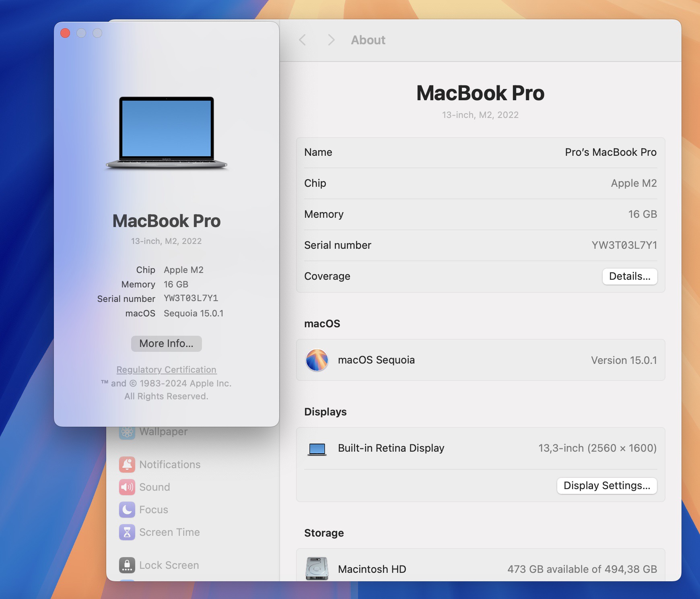Click the serial number YW3T03L7Y1 in Settings

coord(624,245)
